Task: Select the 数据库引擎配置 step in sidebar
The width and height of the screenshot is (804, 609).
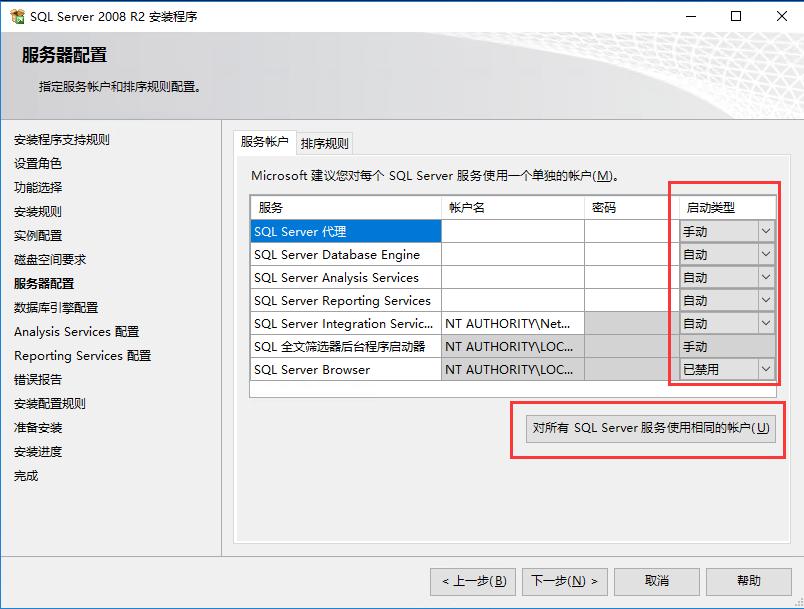Action: (54, 308)
